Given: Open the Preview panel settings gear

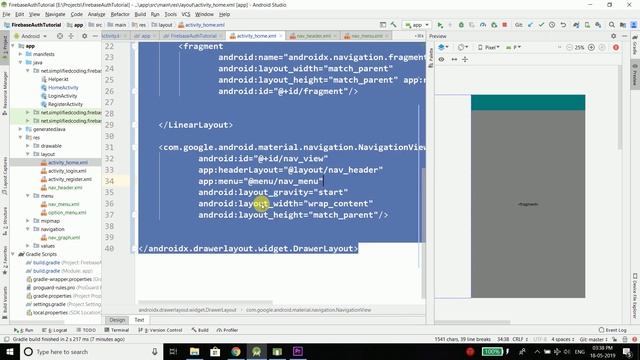Looking at the screenshot, I should coord(613,36).
